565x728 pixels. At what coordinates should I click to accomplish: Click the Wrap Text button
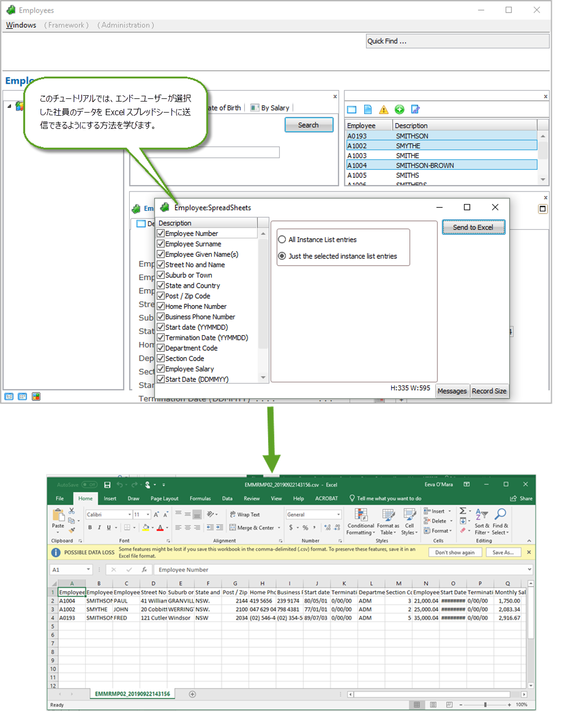[x=245, y=514]
